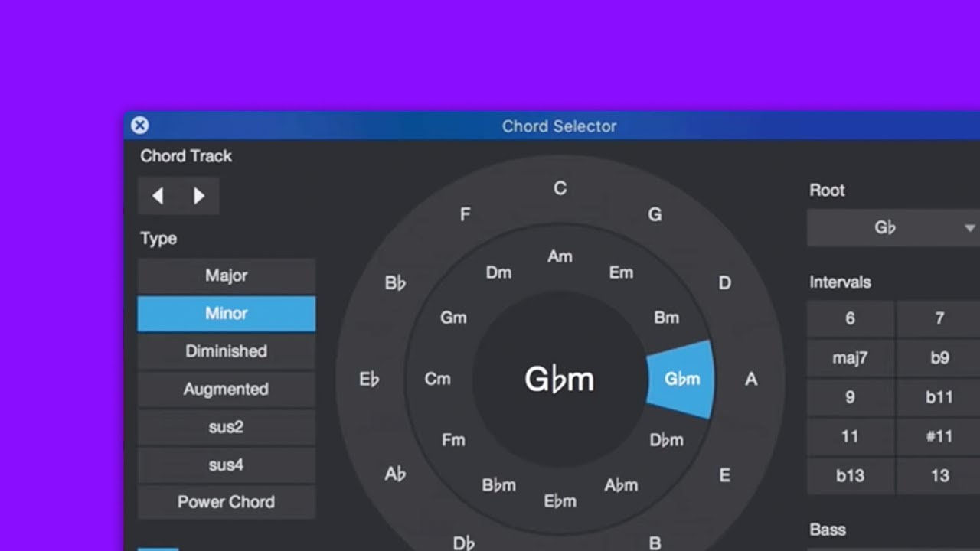
Task: Go to previous chord in Chord Track
Action: click(158, 196)
